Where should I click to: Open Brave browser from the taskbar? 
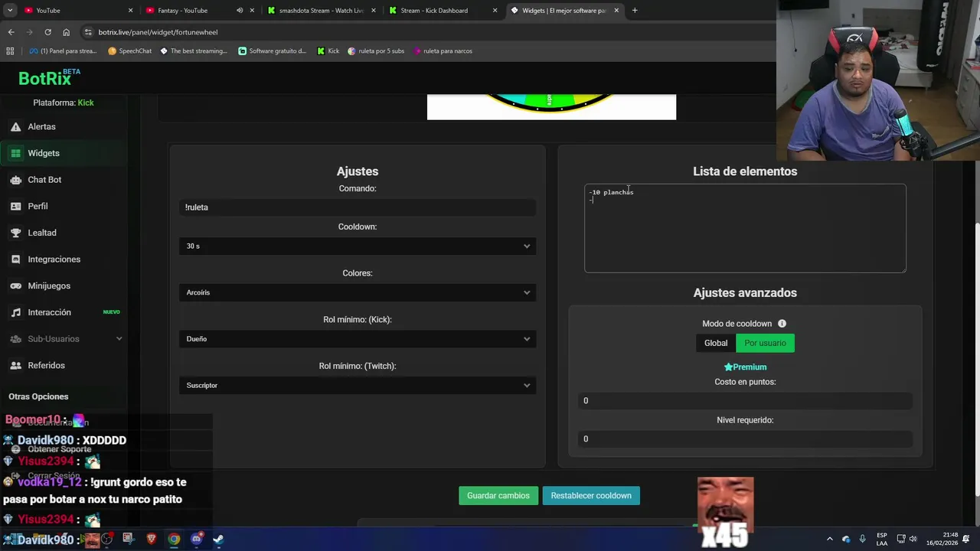pyautogui.click(x=151, y=540)
